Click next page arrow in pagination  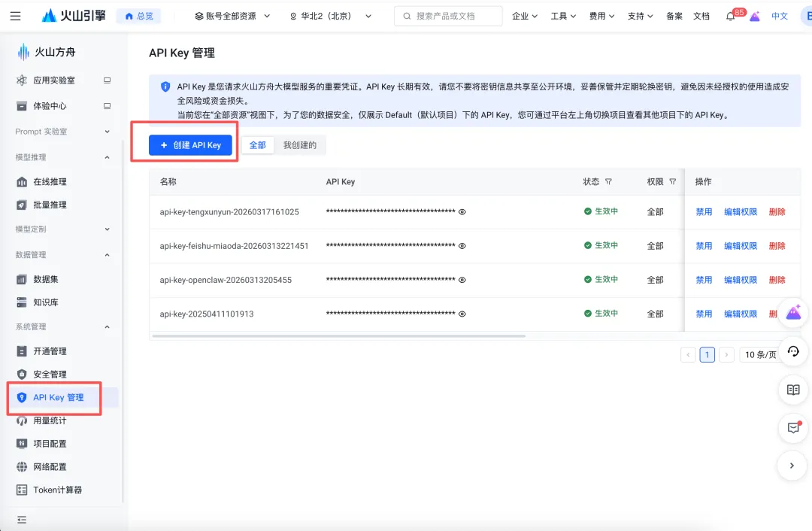(x=726, y=355)
